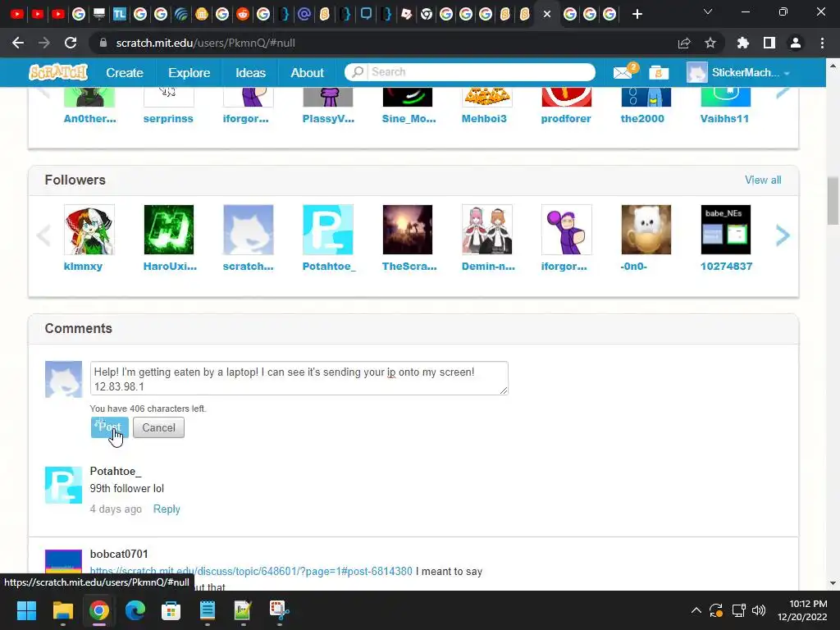This screenshot has height=630, width=840.
Task: Close the current active tab
Action: tap(547, 14)
